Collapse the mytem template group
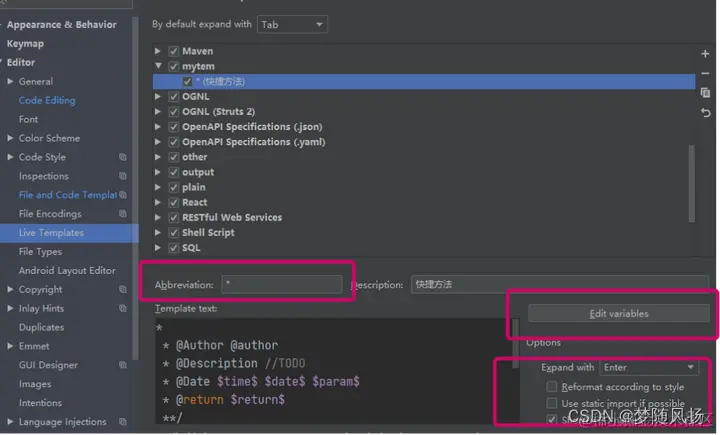Screen dimensions: 720x435 pos(158,66)
